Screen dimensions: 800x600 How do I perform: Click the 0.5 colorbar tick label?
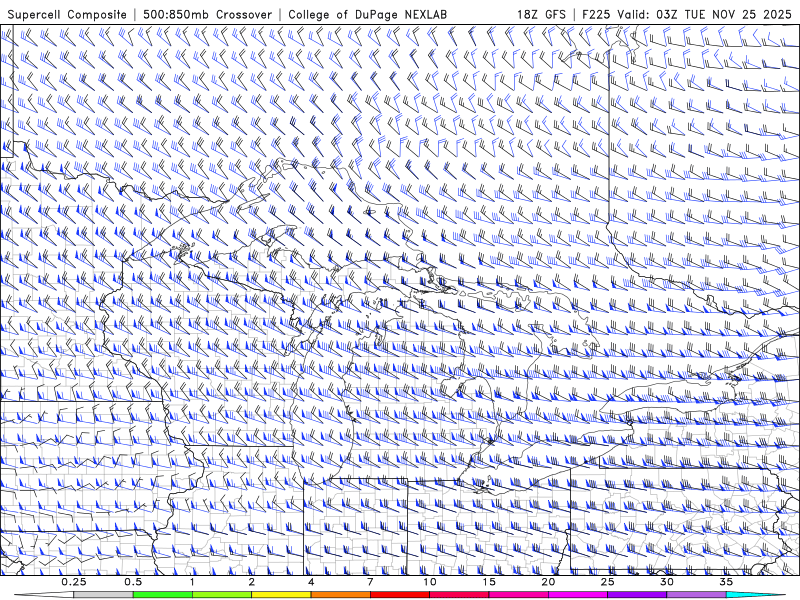coord(133,582)
